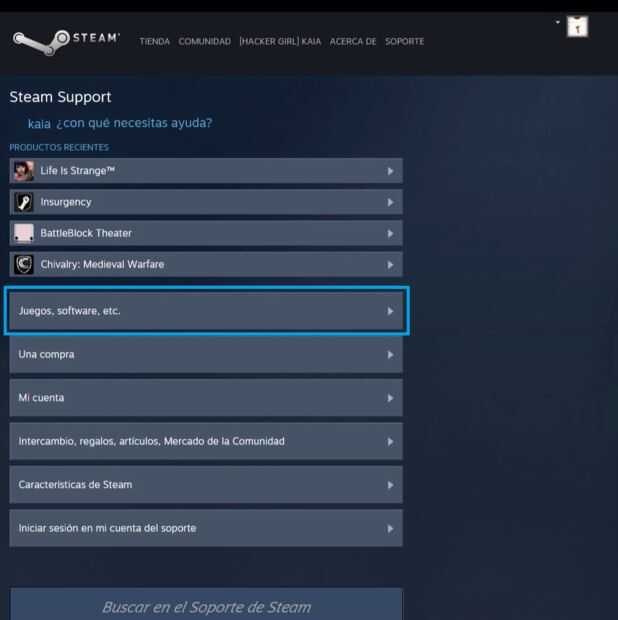Image resolution: width=618 pixels, height=620 pixels.
Task: Click the Chivalry: Medieval Warfare game icon
Action: [x=24, y=265]
